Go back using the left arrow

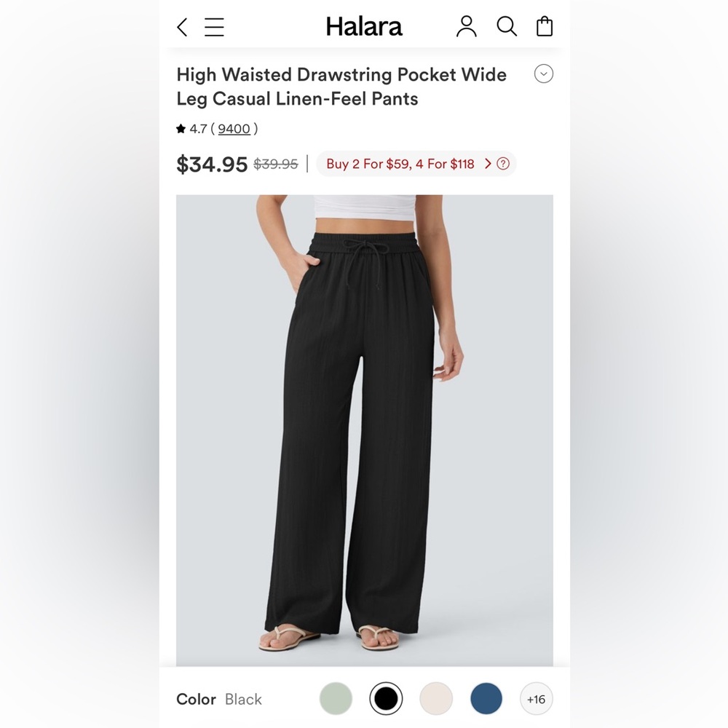click(x=182, y=27)
